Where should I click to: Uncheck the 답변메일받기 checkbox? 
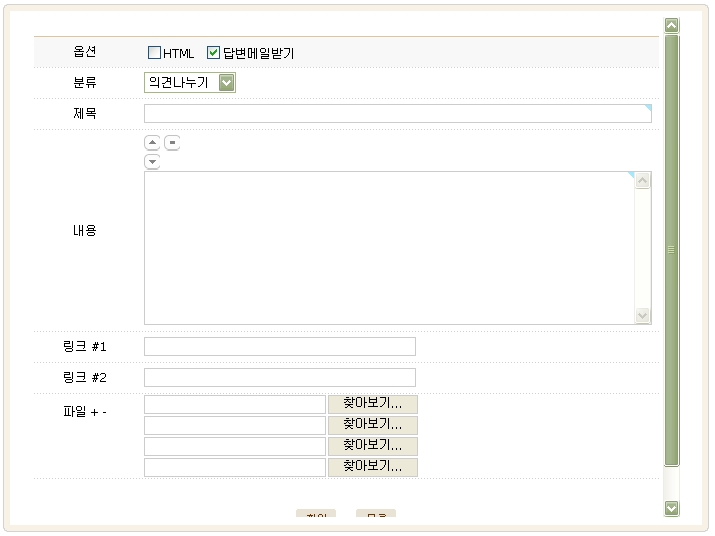(x=213, y=53)
